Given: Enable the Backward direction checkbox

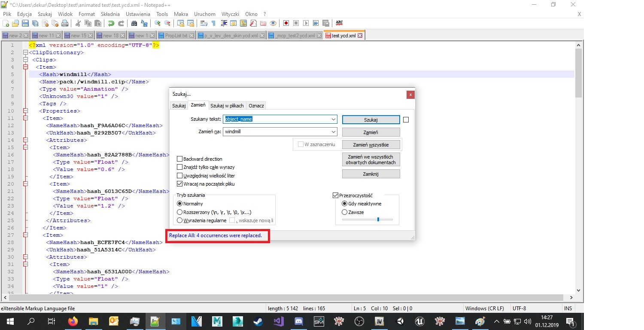Looking at the screenshot, I should pyautogui.click(x=180, y=159).
